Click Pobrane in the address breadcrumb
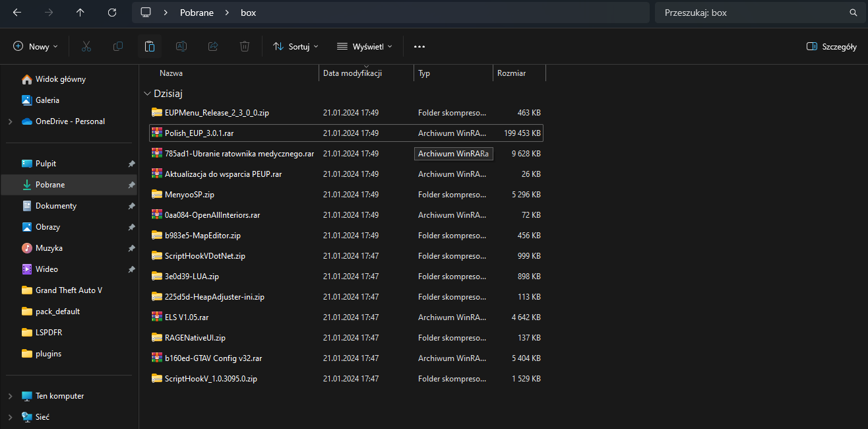Image resolution: width=868 pixels, height=429 pixels. pyautogui.click(x=197, y=13)
